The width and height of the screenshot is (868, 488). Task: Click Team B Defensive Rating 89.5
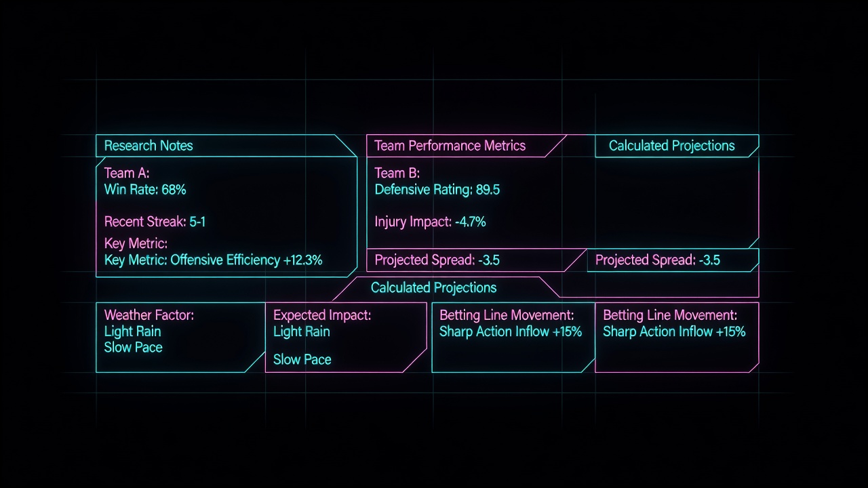tap(437, 190)
